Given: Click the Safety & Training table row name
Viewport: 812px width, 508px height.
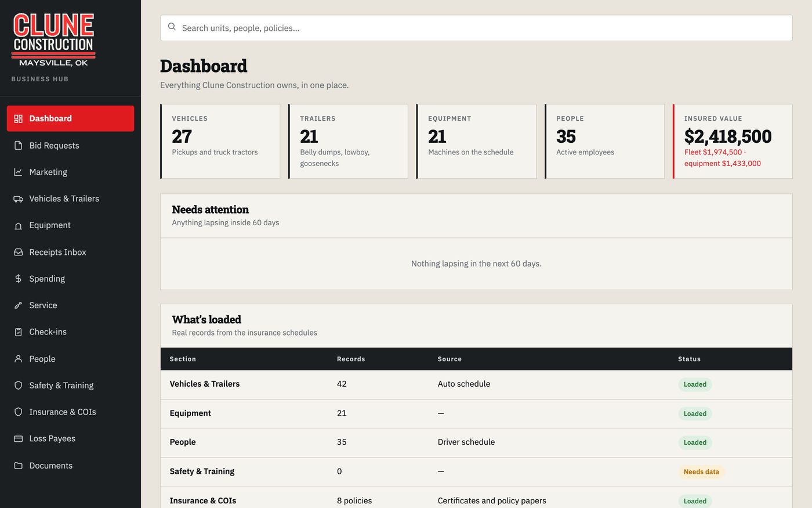Looking at the screenshot, I should point(202,471).
